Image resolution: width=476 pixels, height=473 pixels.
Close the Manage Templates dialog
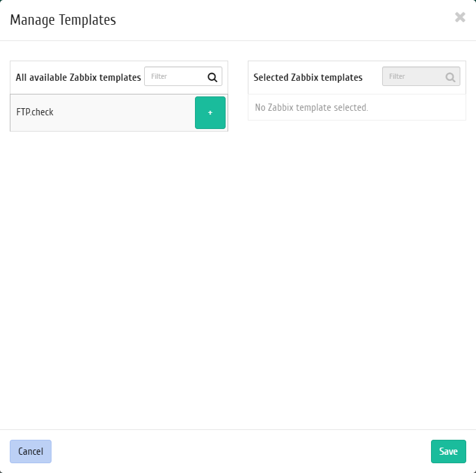pos(460,18)
